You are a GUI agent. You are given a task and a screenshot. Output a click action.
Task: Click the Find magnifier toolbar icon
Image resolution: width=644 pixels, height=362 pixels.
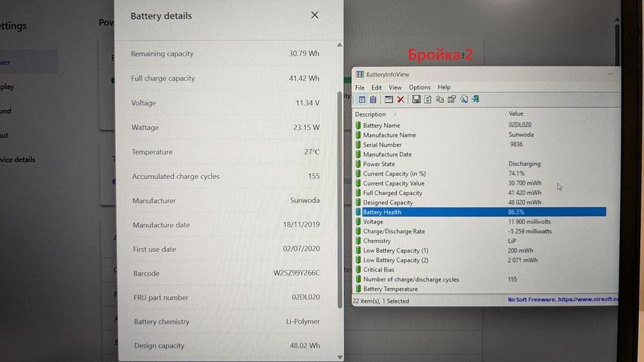[464, 99]
